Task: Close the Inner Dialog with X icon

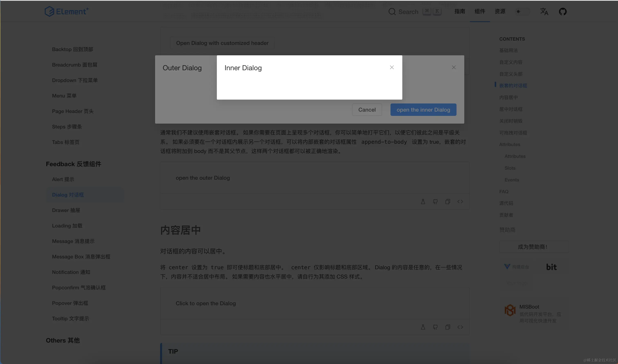Action: (392, 67)
